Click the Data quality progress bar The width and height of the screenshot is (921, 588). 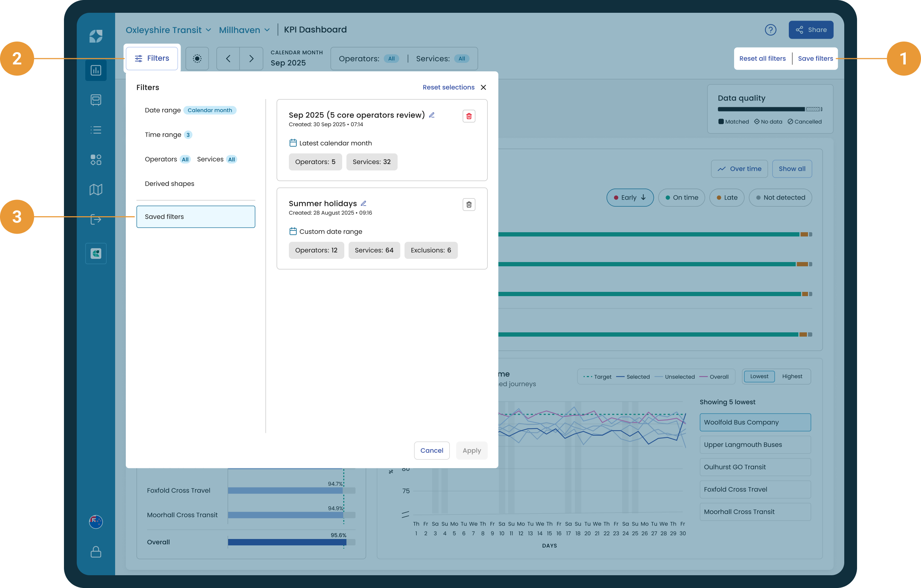(x=770, y=109)
